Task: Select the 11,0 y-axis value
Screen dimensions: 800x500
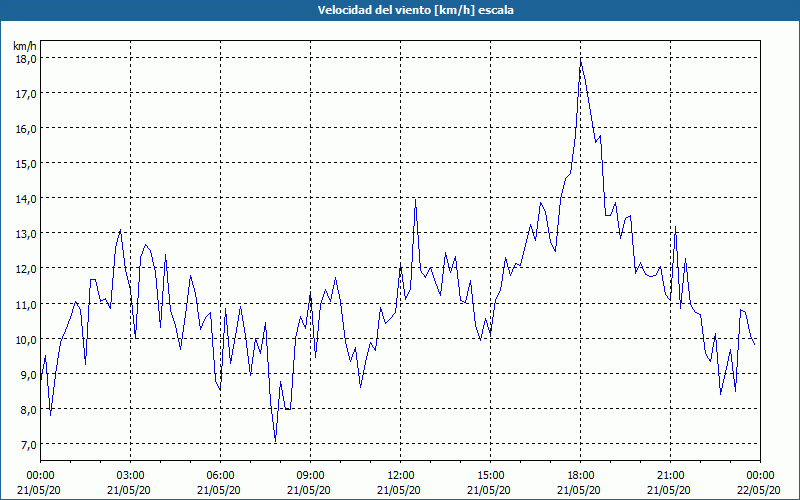Action: [x=26, y=304]
